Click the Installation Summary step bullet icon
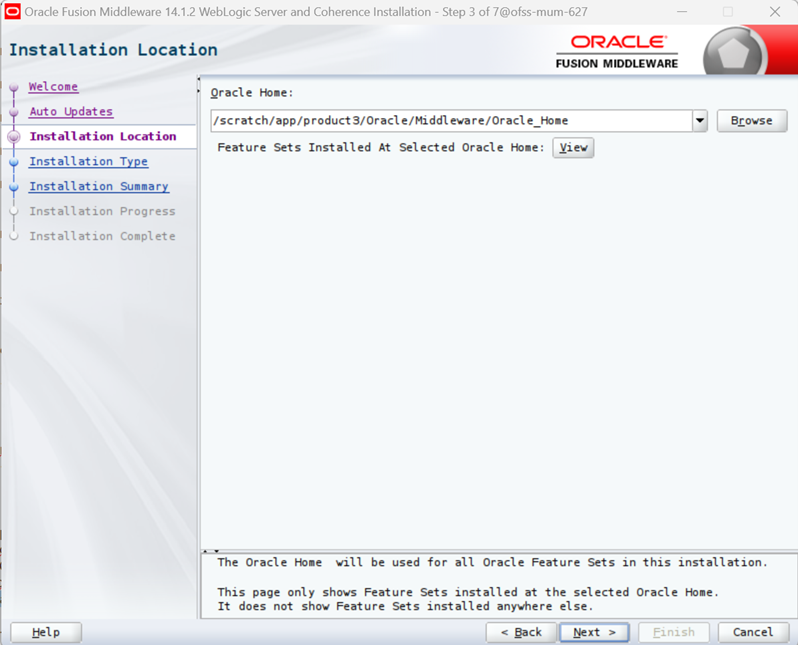The height and width of the screenshot is (645, 798). click(x=14, y=187)
